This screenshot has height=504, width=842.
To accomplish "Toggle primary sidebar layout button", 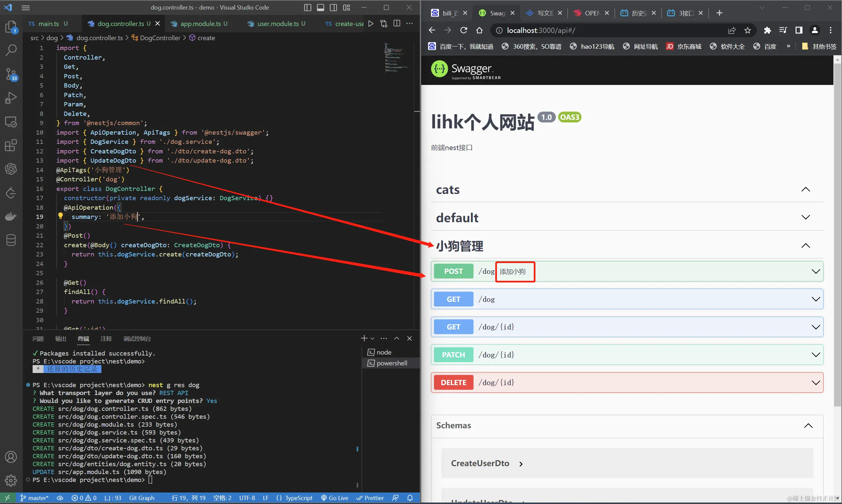I will (307, 8).
